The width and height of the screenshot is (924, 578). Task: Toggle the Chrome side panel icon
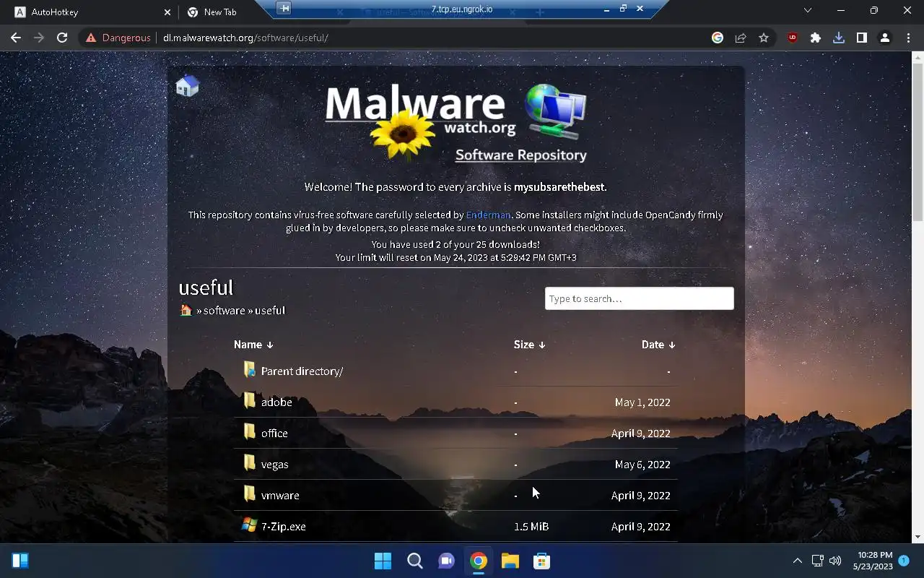click(x=862, y=38)
